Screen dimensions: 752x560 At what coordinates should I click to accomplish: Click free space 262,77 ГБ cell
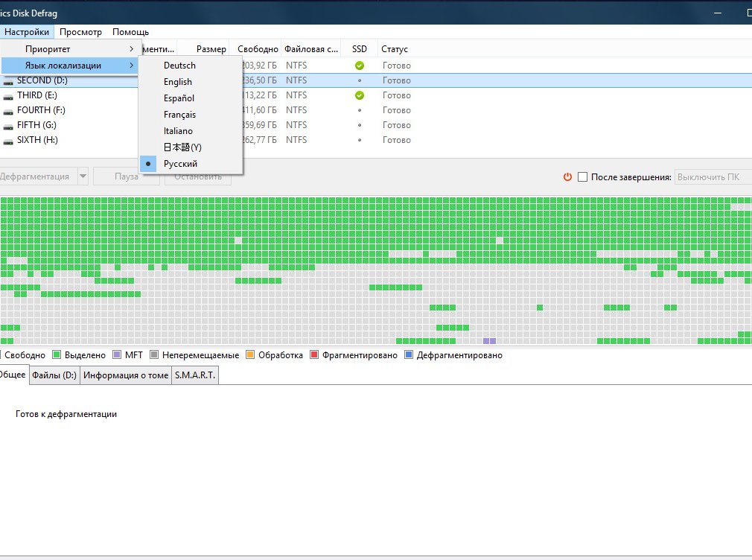point(259,140)
